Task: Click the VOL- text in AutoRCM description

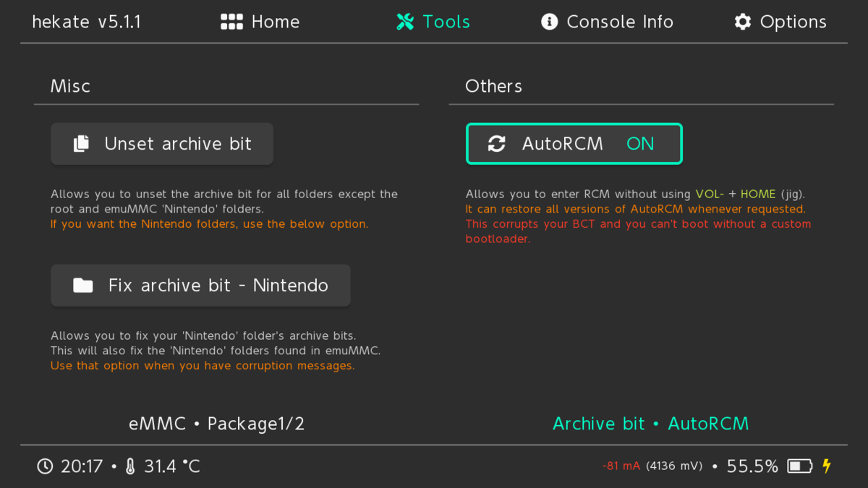Action: 710,194
